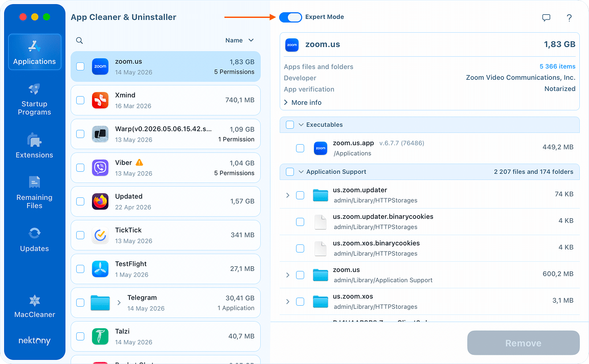Open Remaining Files icon
589x364 pixels.
tap(34, 182)
